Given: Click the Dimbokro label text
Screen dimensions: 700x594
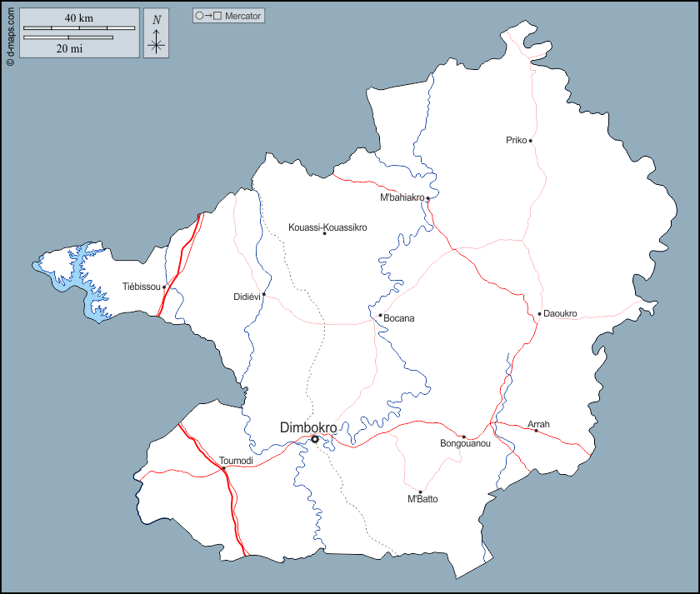Looking at the screenshot, I should [x=308, y=427].
